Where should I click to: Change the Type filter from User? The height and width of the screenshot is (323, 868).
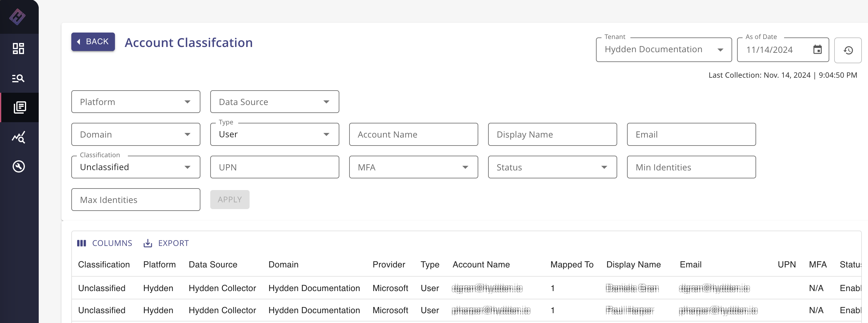click(x=274, y=134)
